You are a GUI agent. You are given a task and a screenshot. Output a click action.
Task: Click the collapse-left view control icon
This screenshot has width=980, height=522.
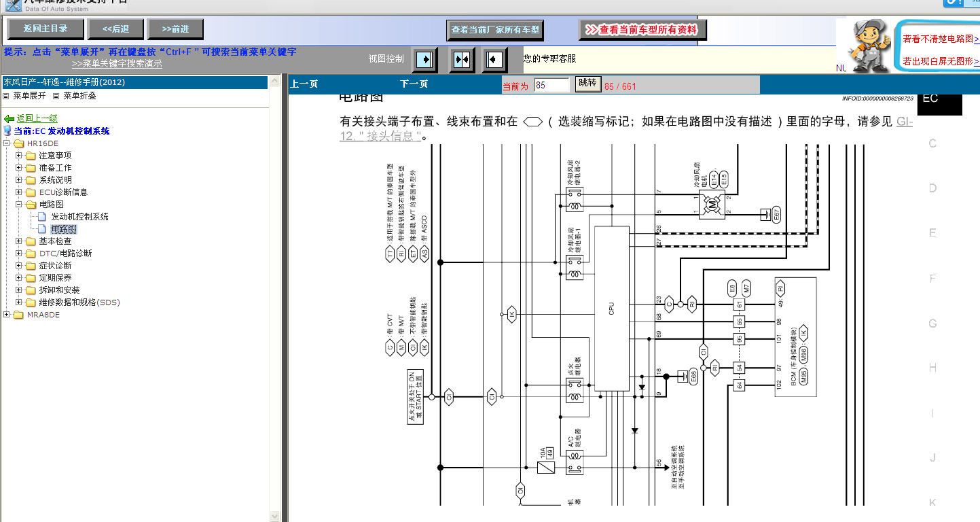pos(494,60)
